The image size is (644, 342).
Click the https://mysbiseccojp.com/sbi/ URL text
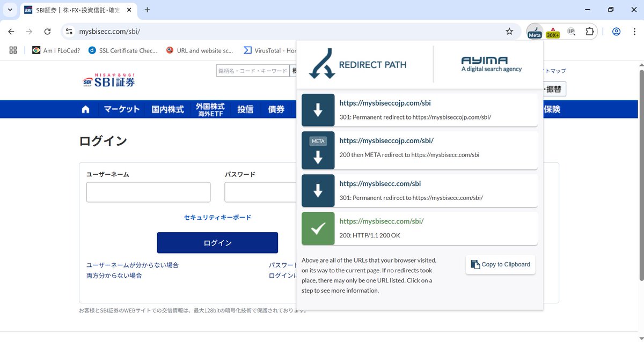386,140
